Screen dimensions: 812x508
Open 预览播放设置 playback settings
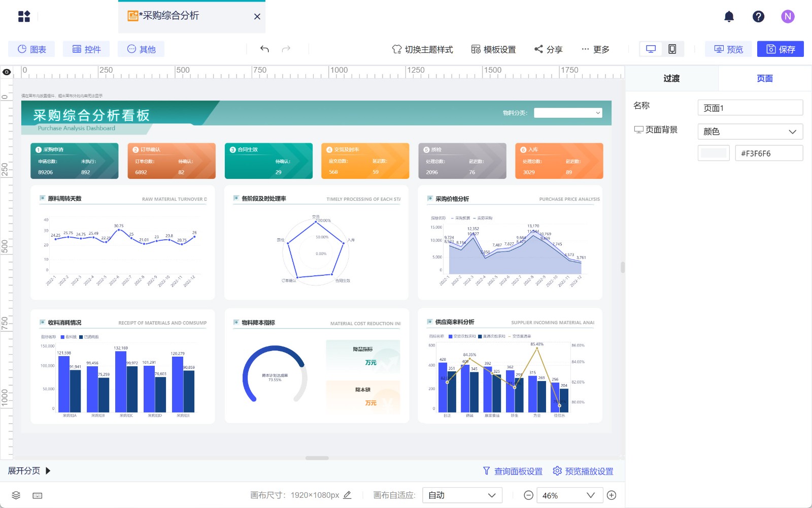click(x=583, y=471)
